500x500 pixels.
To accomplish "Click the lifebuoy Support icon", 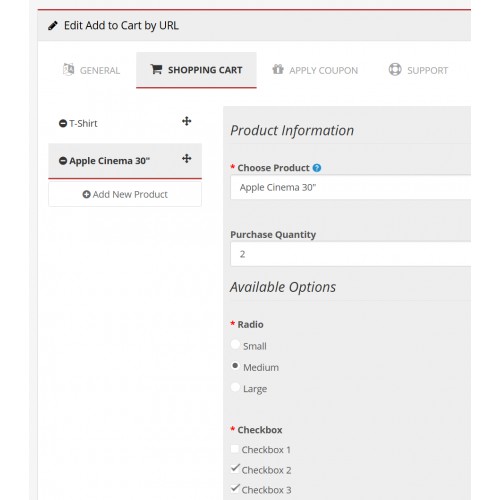I will pos(395,69).
